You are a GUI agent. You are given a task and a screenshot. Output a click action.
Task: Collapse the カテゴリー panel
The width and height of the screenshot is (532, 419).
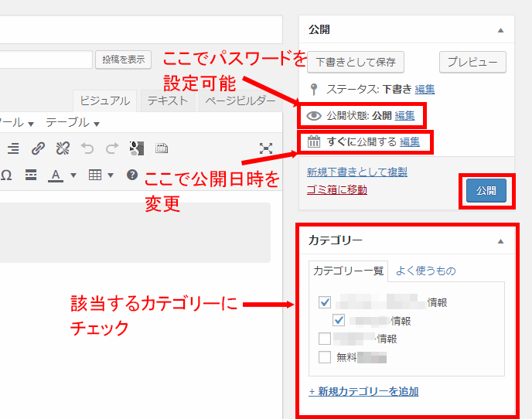(500, 241)
